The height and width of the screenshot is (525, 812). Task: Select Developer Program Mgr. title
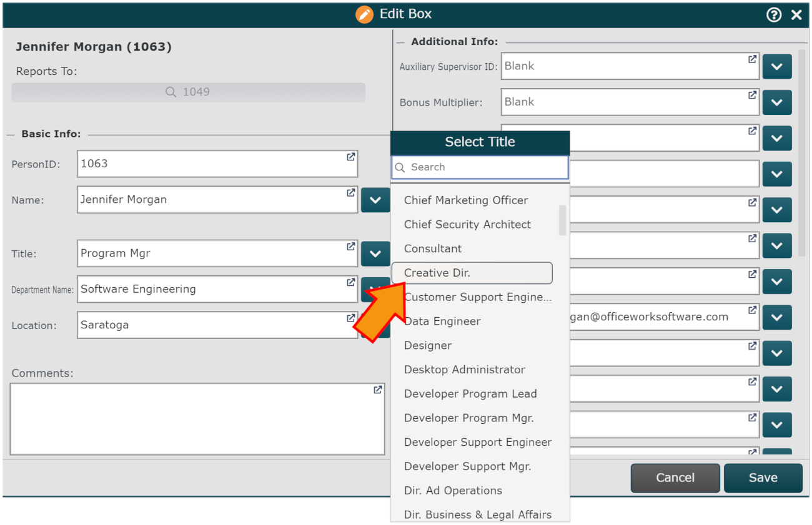point(468,418)
